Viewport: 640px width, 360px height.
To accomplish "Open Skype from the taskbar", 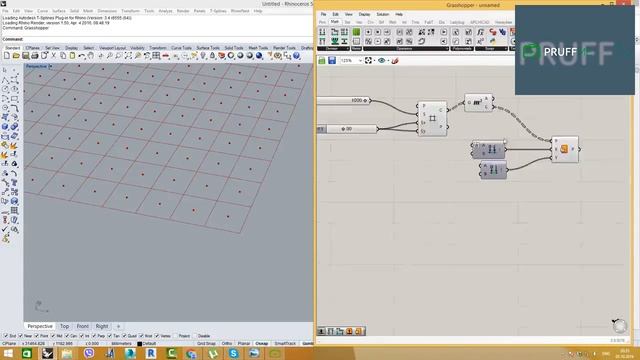I will point(233,353).
